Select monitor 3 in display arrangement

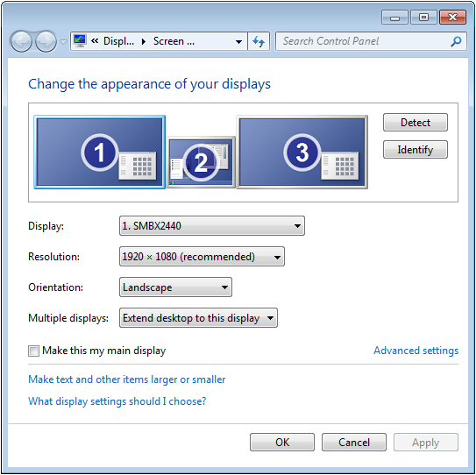click(302, 152)
